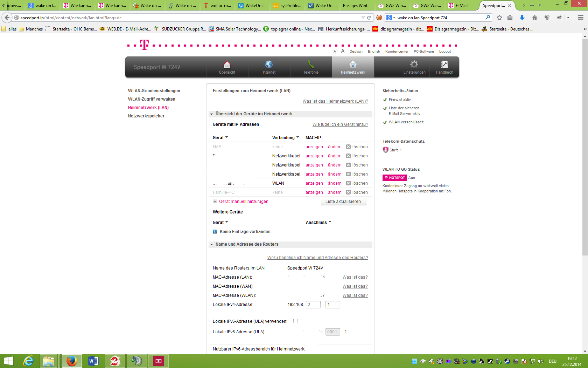588x368 pixels.
Task: Open the Telefonie phone icon
Action: coord(311,64)
